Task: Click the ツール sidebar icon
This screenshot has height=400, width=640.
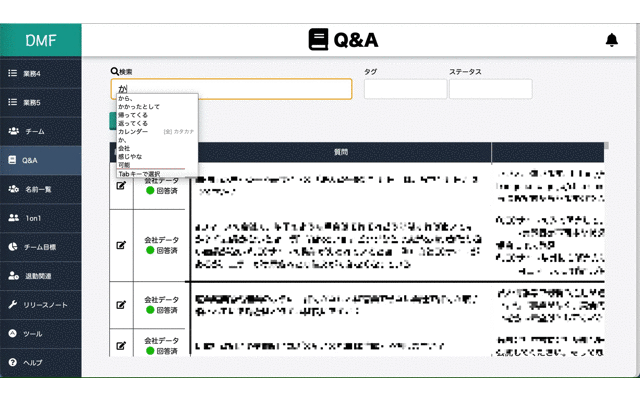Action: click(13, 333)
